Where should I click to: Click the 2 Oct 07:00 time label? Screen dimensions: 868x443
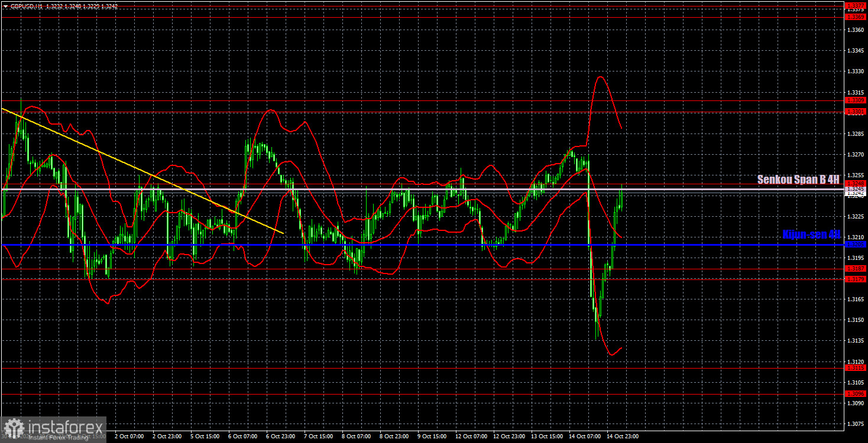(x=129, y=437)
